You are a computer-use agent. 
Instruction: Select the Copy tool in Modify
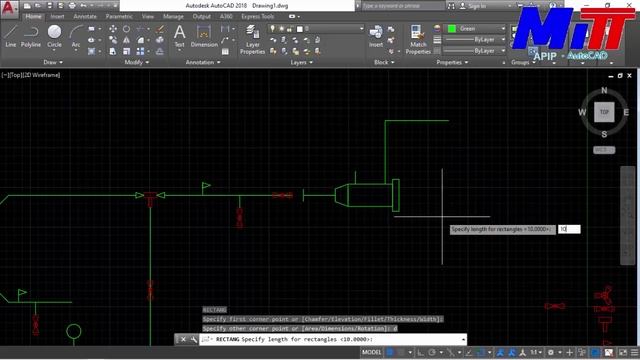point(113,40)
